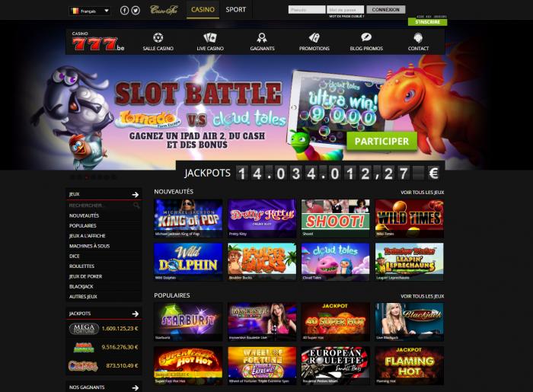Expand the Jackpots sidebar arrow

click(x=136, y=314)
